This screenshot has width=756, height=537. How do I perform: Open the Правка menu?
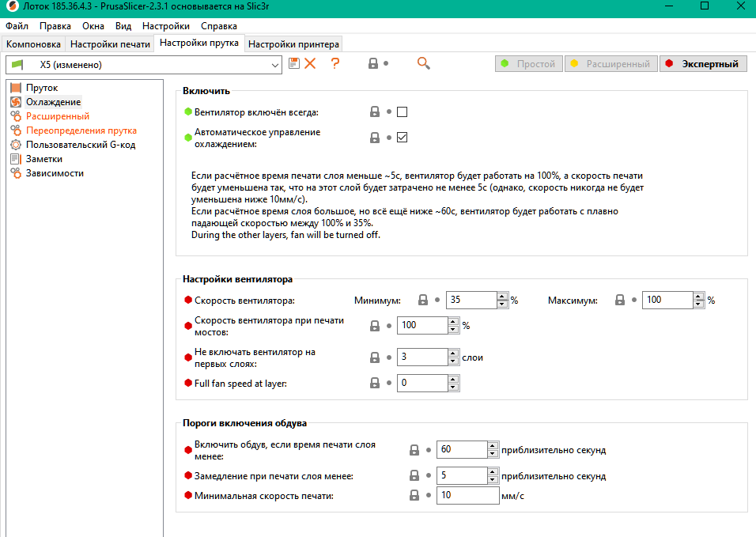[55, 26]
